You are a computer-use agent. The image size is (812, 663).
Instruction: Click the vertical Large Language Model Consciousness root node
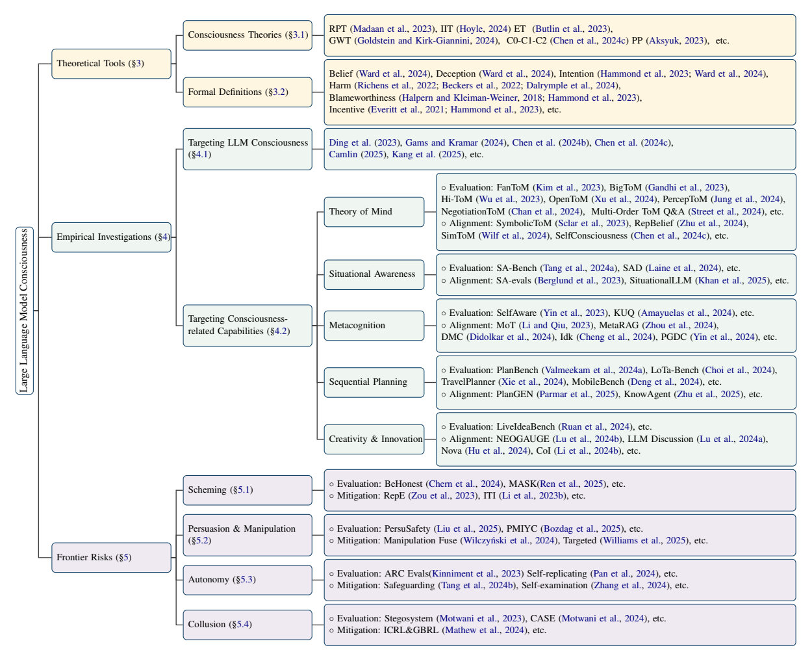click(x=25, y=311)
